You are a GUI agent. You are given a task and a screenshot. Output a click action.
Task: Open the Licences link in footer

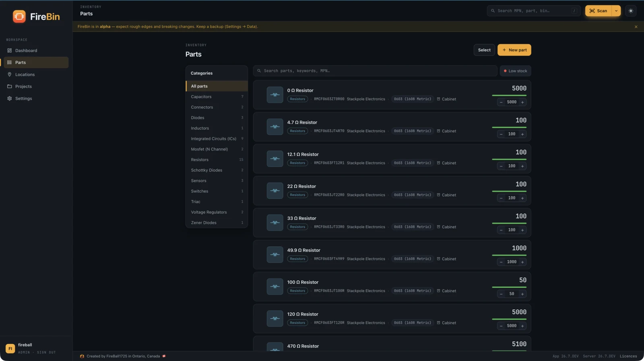pos(628,356)
